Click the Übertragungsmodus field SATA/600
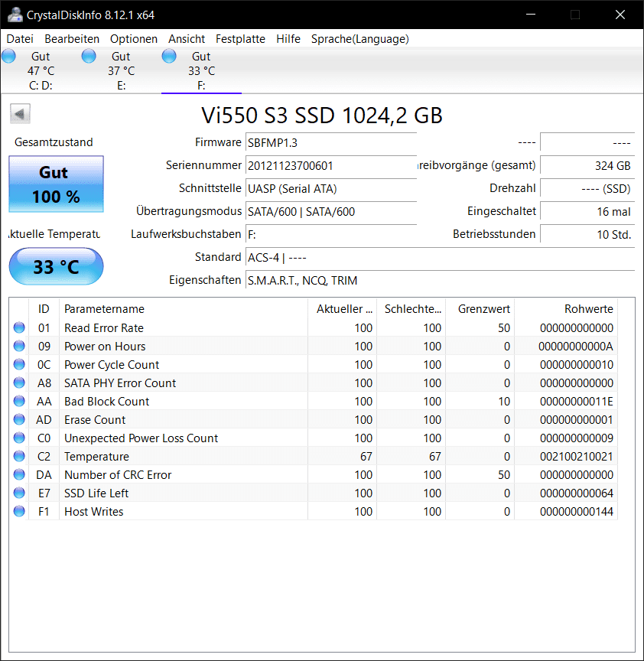The height and width of the screenshot is (661, 644). point(331,212)
